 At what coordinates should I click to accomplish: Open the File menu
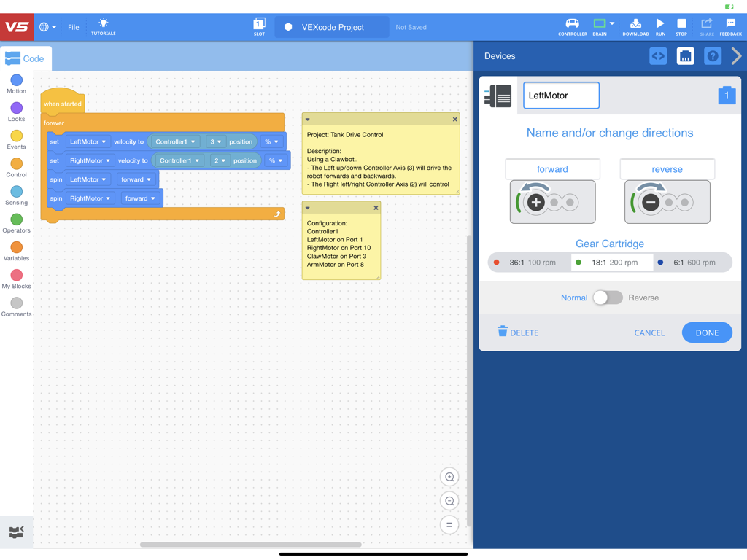pyautogui.click(x=73, y=27)
